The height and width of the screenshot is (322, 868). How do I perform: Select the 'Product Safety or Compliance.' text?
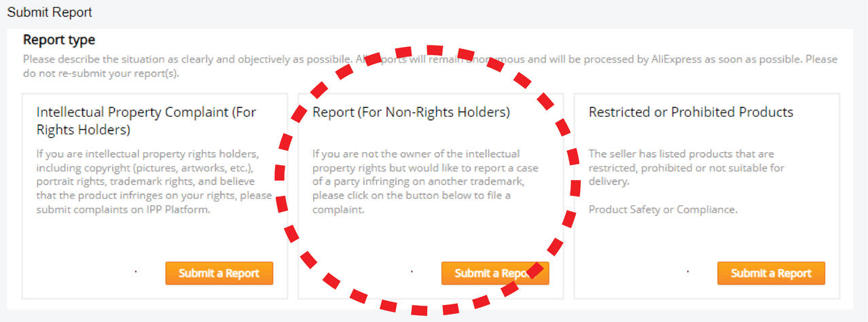[663, 210]
